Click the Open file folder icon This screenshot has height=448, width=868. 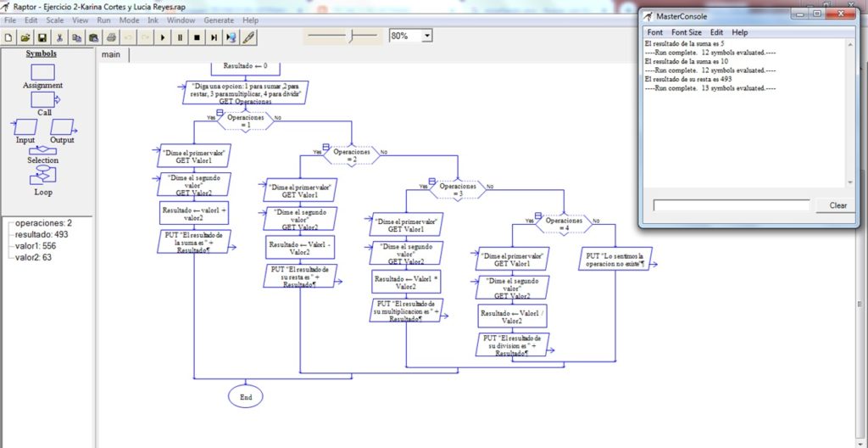click(x=25, y=37)
